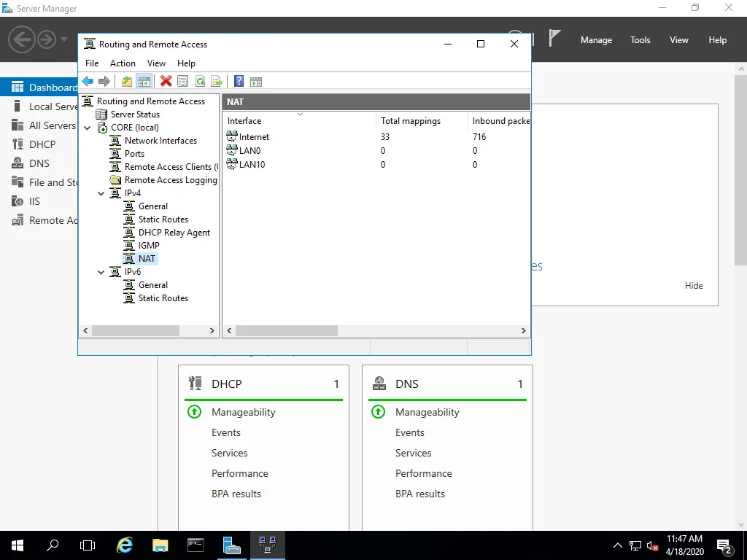747x560 pixels.
Task: Open the Help menu in Routing and Remote Access
Action: pyautogui.click(x=186, y=63)
